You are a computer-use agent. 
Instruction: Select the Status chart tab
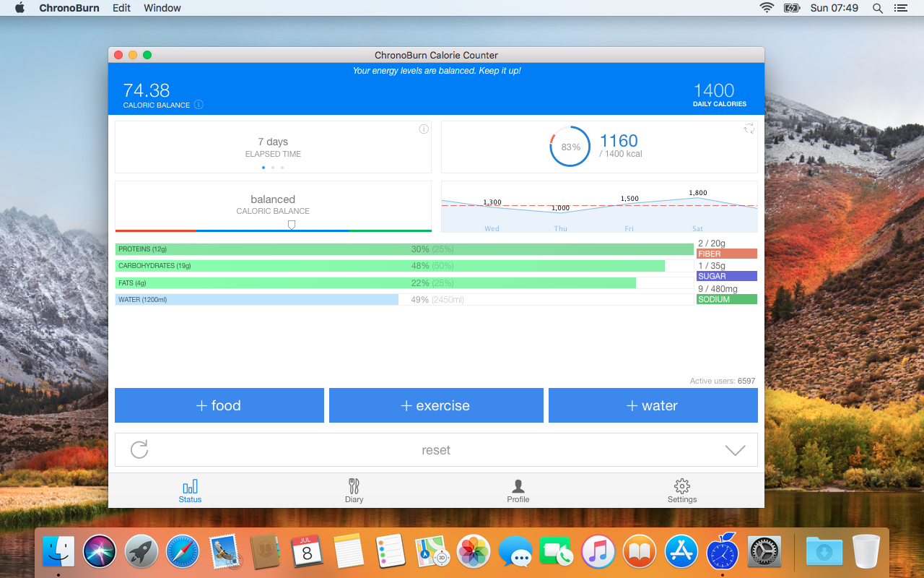click(190, 490)
